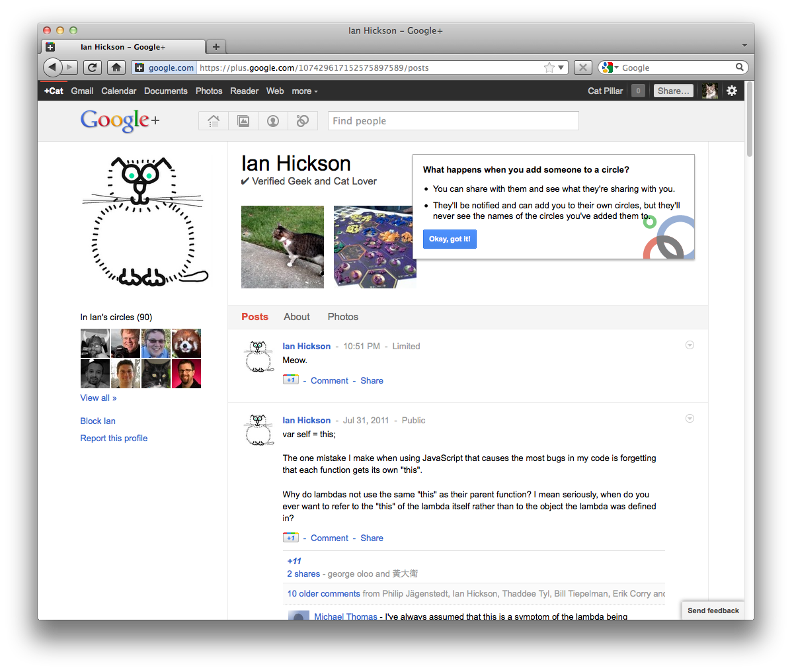The height and width of the screenshot is (672, 792).
Task: Click the browser reload button
Action: click(x=93, y=67)
